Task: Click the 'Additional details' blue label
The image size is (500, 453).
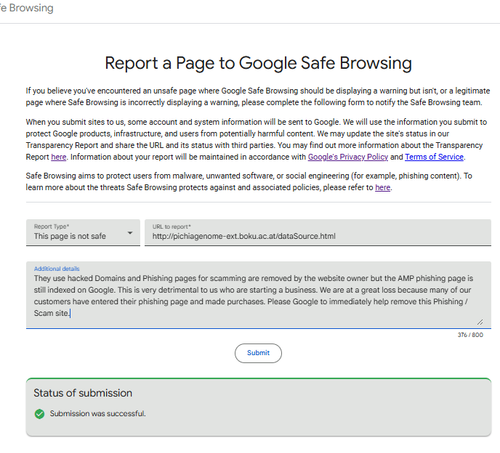Action: tap(57, 269)
